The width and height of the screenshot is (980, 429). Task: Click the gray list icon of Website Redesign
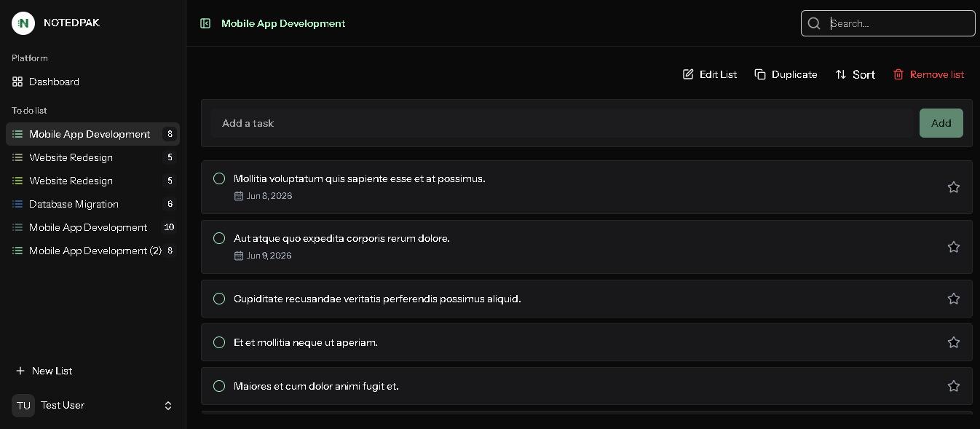[x=17, y=157]
